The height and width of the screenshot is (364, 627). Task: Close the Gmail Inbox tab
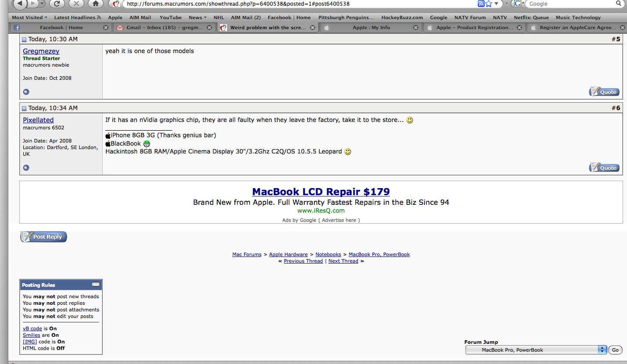coord(209,27)
